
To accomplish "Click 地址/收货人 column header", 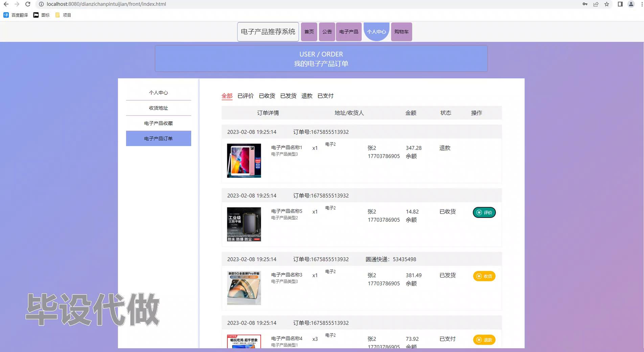I will (349, 113).
